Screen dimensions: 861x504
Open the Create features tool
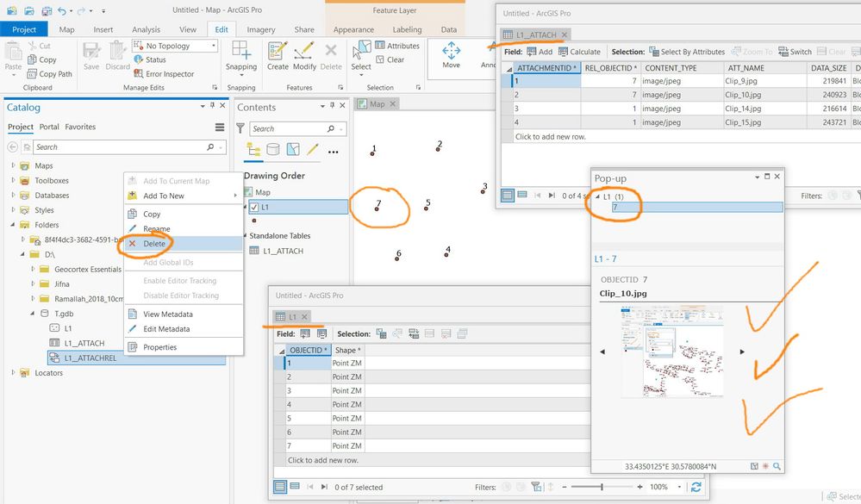(278, 57)
